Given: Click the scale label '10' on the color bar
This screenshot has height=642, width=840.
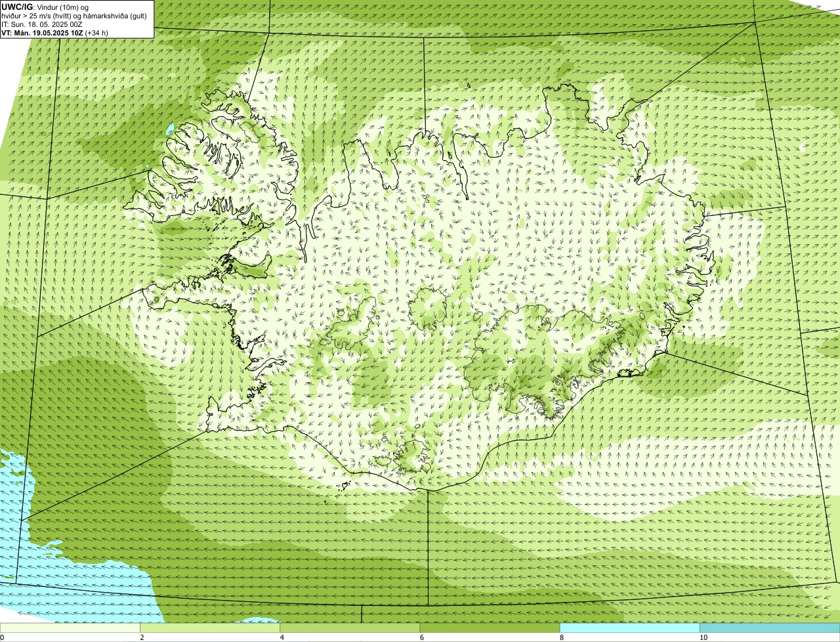Looking at the screenshot, I should tap(703, 637).
